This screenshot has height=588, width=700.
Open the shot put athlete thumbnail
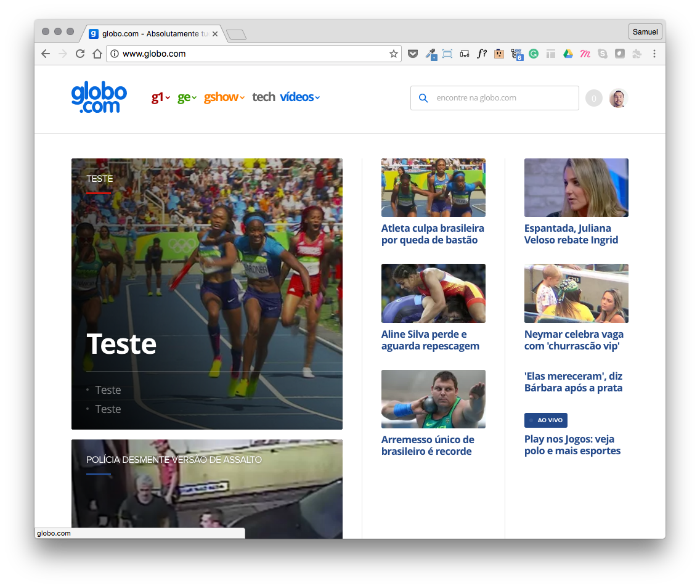(x=433, y=399)
